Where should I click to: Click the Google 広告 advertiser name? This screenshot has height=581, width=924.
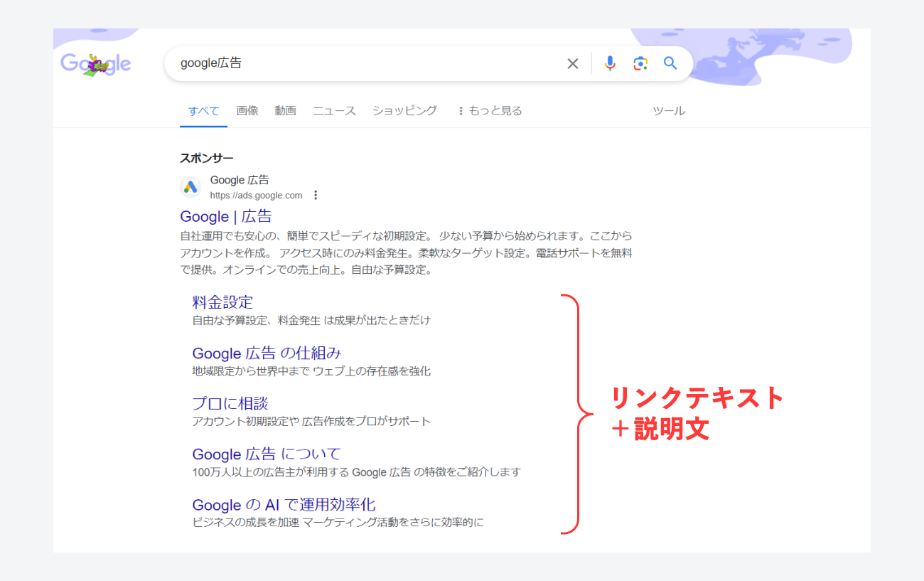point(240,180)
